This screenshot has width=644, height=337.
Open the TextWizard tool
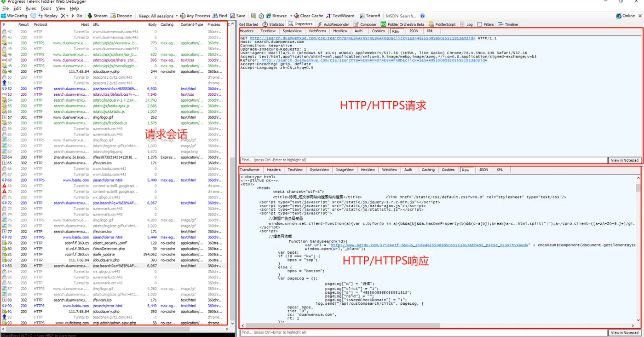click(x=341, y=16)
